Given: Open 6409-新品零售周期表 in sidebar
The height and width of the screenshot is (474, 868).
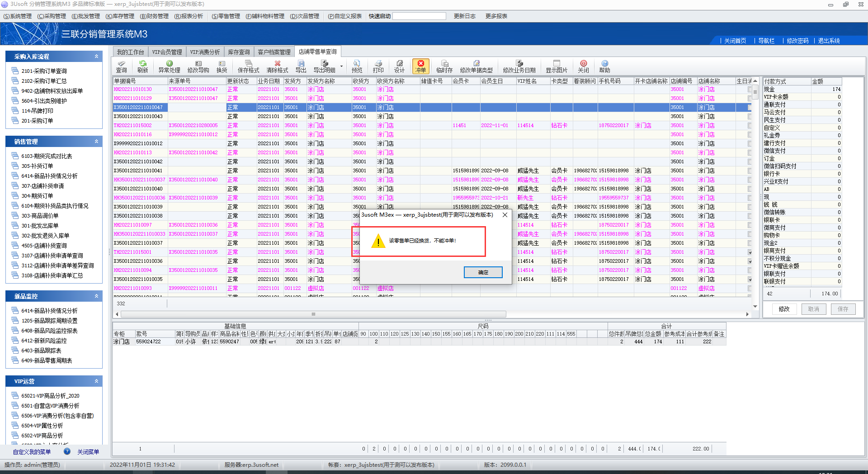Looking at the screenshot, I should point(47,360).
